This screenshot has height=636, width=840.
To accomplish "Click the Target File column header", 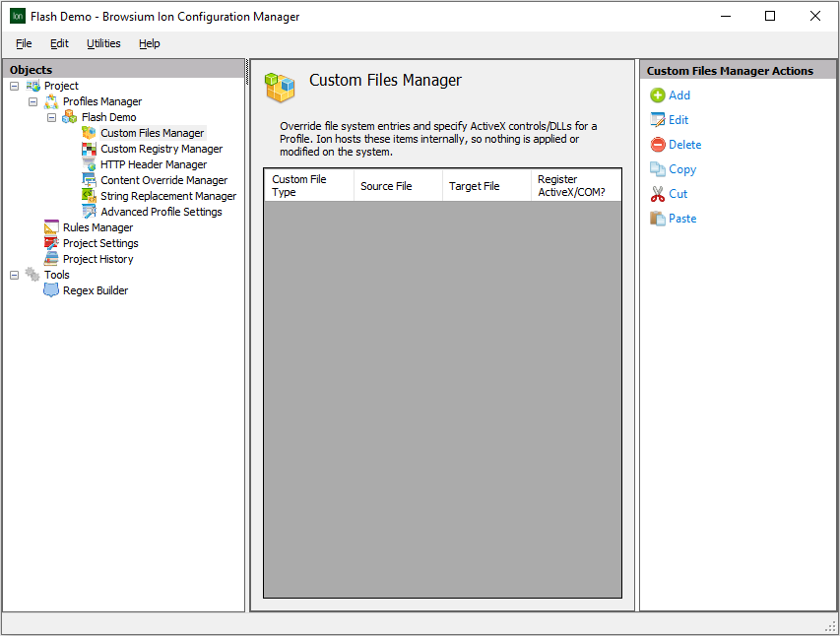I will 487,185.
